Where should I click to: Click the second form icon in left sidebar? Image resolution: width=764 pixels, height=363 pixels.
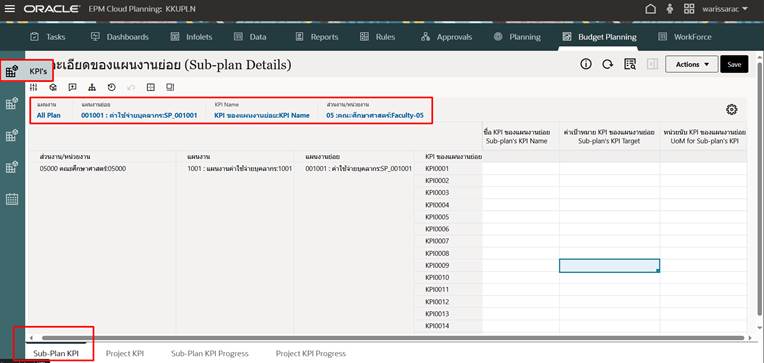12,103
